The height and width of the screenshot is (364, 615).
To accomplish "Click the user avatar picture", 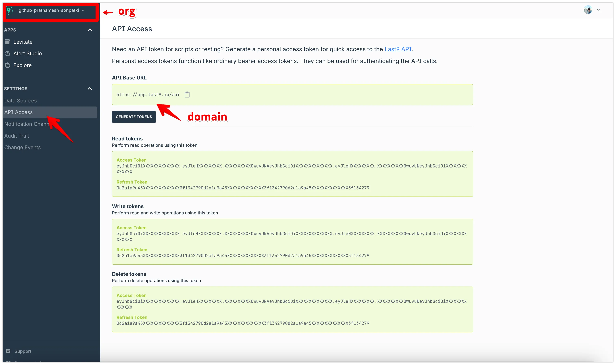I will (x=588, y=10).
